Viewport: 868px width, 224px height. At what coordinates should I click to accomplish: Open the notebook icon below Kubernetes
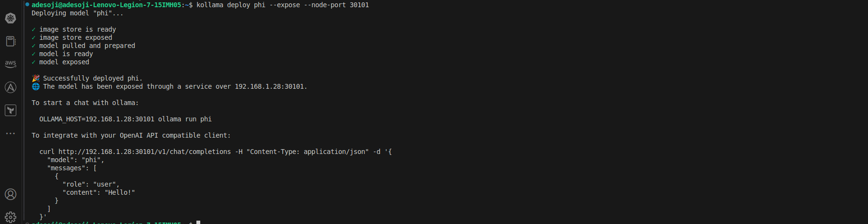coord(11,41)
